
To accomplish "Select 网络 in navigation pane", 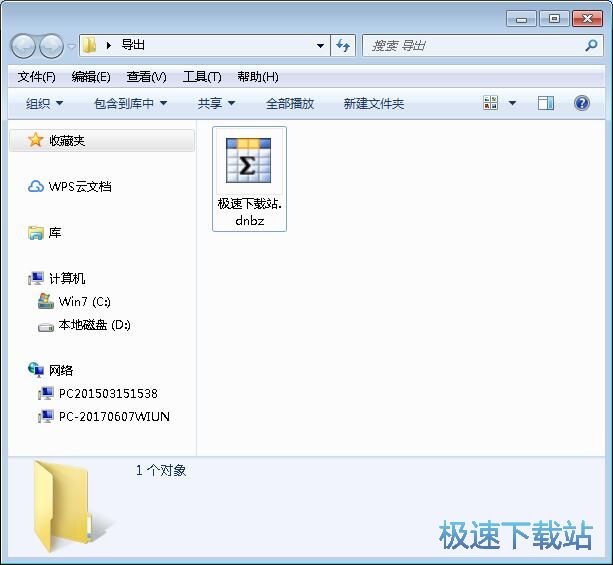I will 61,370.
